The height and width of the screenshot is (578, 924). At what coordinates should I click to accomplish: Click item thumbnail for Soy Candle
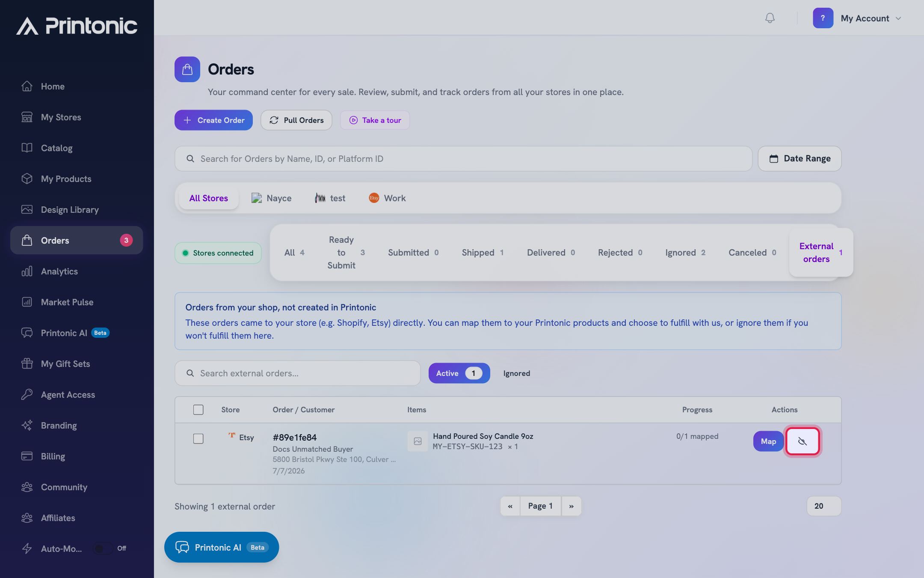(x=418, y=441)
